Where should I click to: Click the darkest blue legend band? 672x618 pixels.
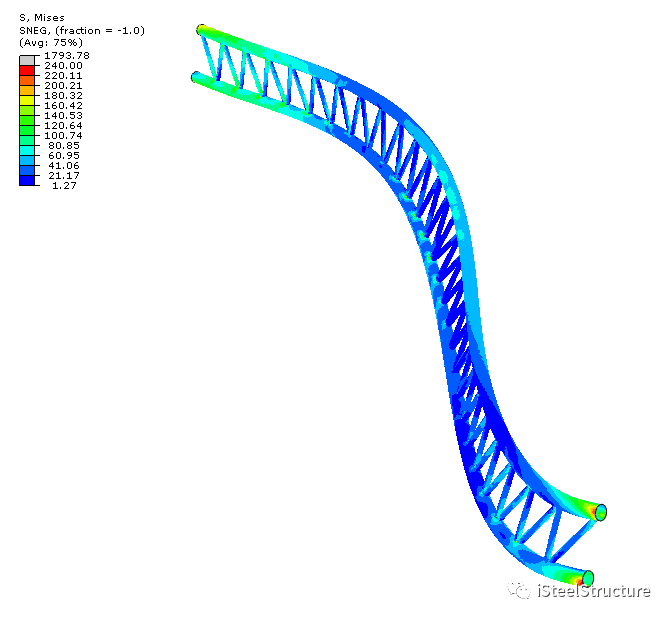tap(27, 180)
